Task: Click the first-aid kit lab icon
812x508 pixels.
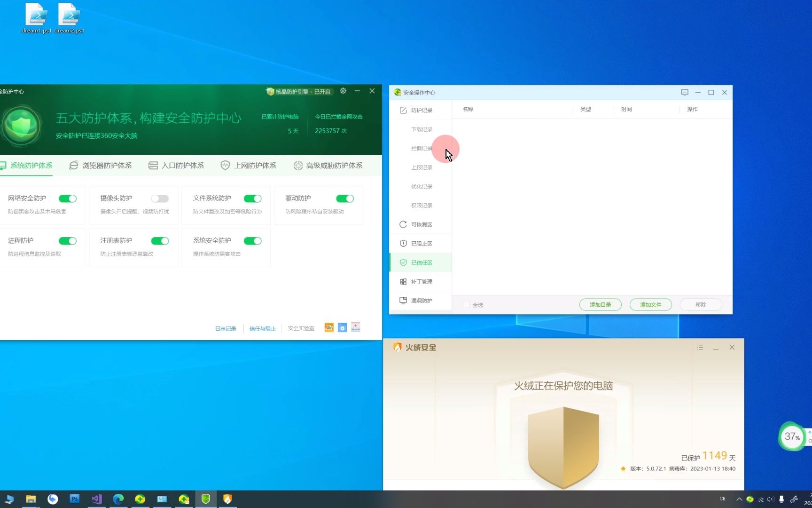Action: point(356,327)
